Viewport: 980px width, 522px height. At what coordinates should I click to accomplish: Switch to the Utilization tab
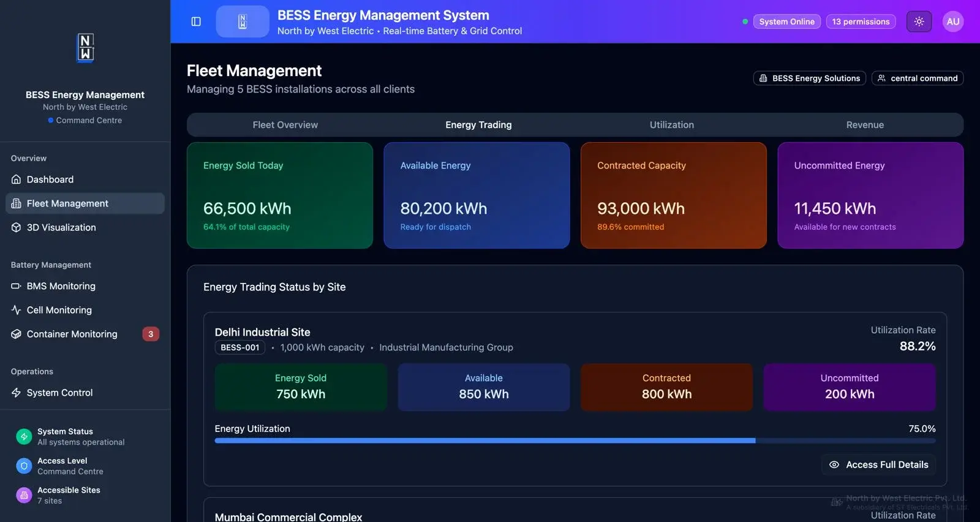[672, 125]
